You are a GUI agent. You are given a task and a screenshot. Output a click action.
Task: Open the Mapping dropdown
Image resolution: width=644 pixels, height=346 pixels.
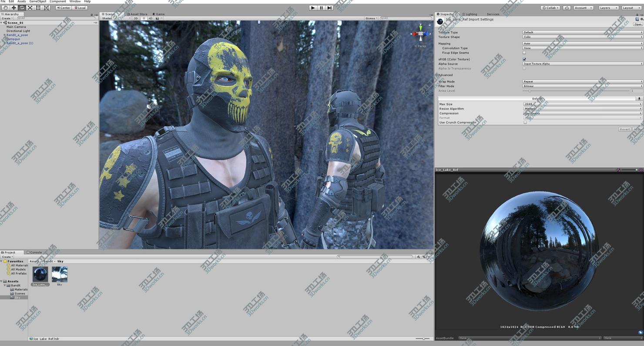[x=583, y=44]
